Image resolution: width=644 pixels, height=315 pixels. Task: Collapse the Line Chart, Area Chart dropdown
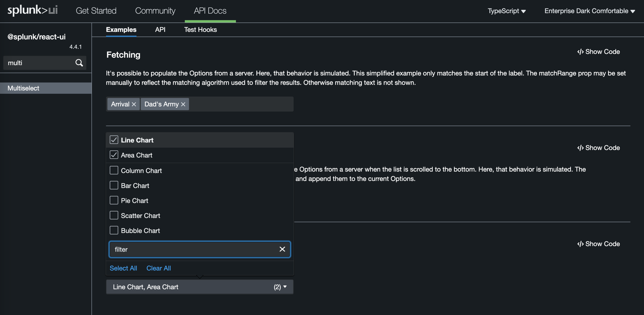click(x=200, y=287)
